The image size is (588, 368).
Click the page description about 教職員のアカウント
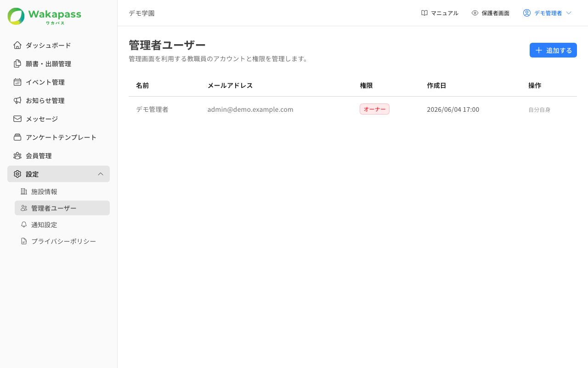tap(219, 59)
